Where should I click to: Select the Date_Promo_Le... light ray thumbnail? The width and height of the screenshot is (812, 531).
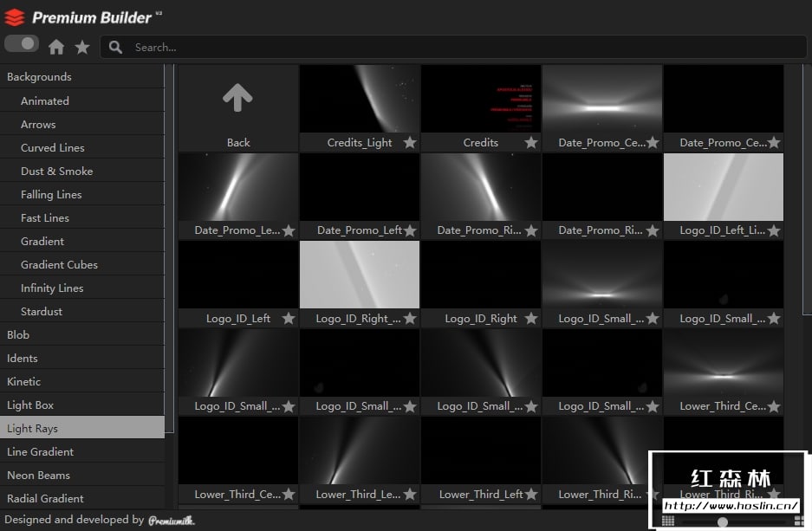click(x=238, y=187)
